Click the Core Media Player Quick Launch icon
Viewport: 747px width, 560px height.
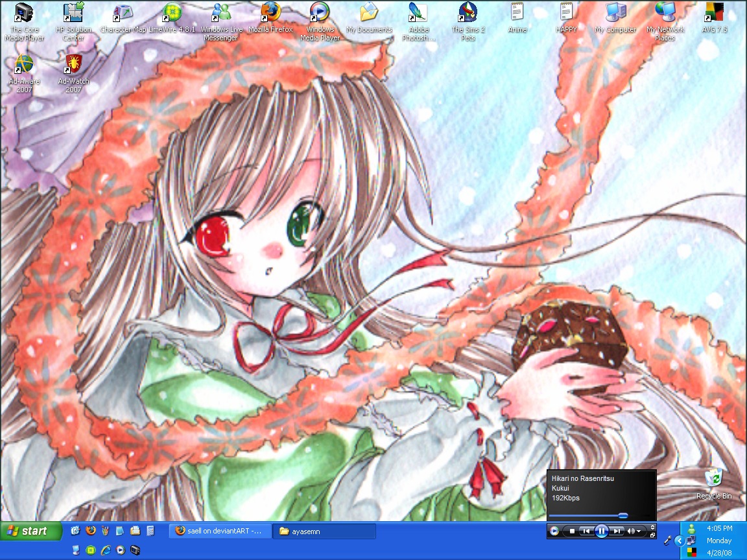136,550
